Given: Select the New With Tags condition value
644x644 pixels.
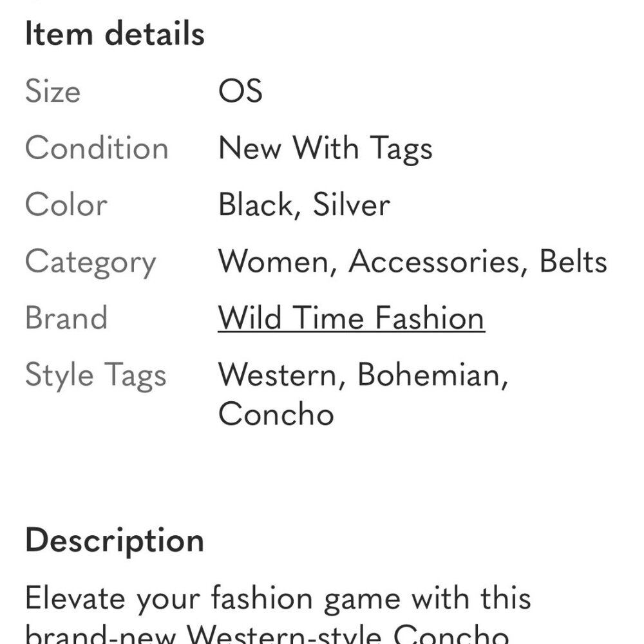Looking at the screenshot, I should pyautogui.click(x=325, y=148).
